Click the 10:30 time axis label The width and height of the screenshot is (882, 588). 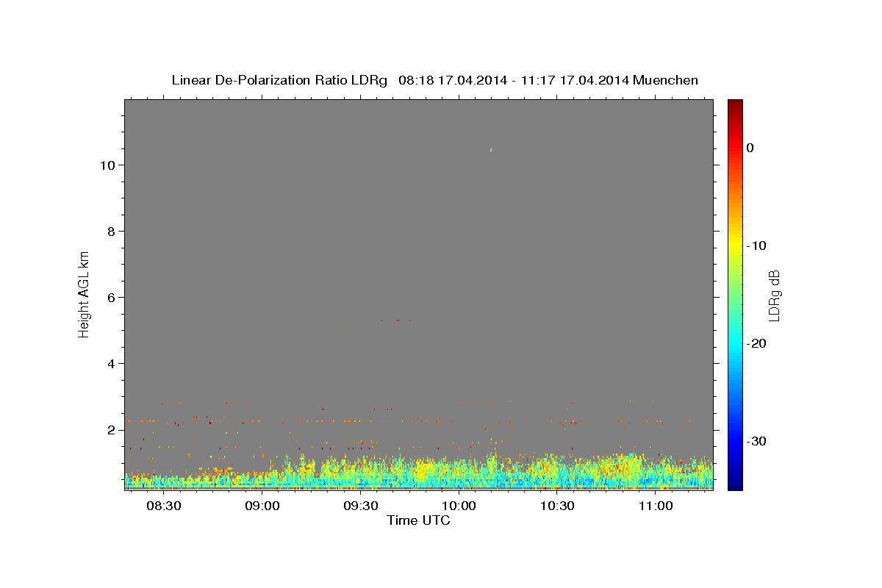click(x=557, y=506)
